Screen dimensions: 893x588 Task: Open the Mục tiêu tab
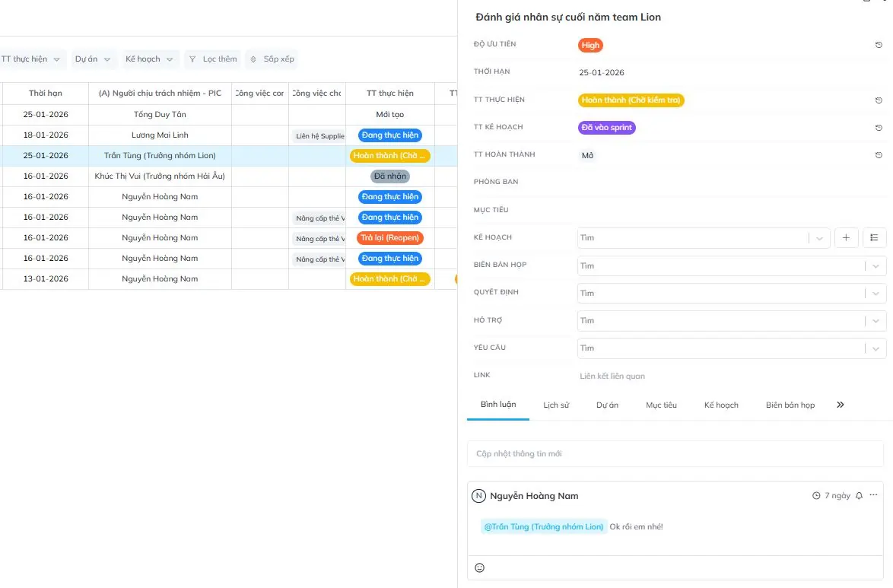coord(661,405)
